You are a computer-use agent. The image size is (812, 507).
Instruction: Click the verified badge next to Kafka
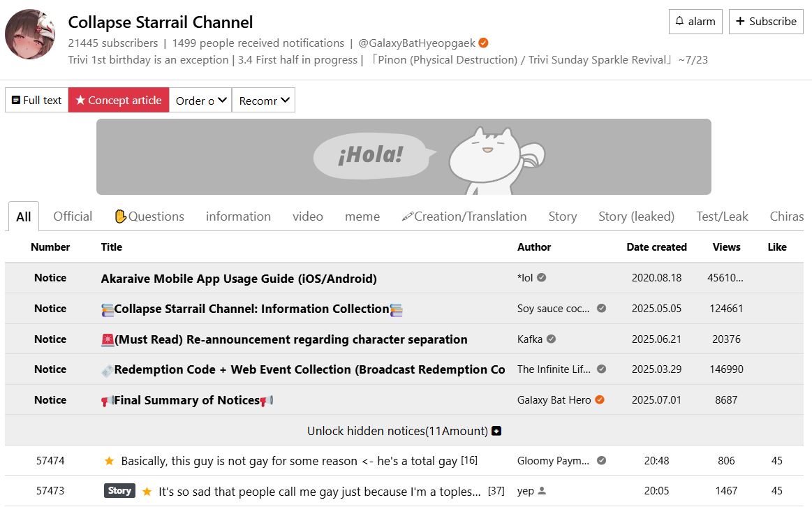tap(551, 339)
